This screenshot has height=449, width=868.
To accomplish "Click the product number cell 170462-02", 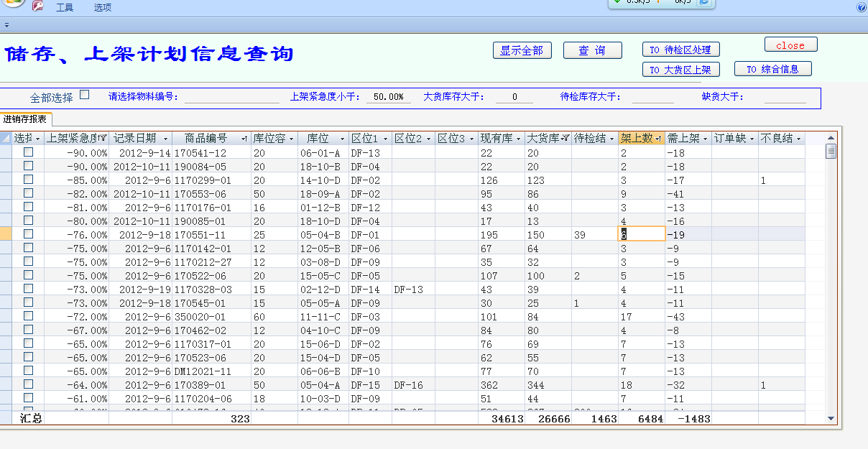I will point(212,330).
